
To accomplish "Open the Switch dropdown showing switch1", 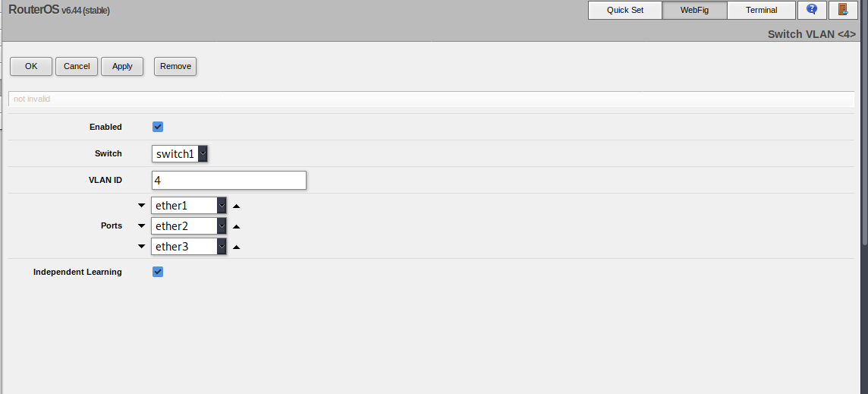I will [x=179, y=154].
